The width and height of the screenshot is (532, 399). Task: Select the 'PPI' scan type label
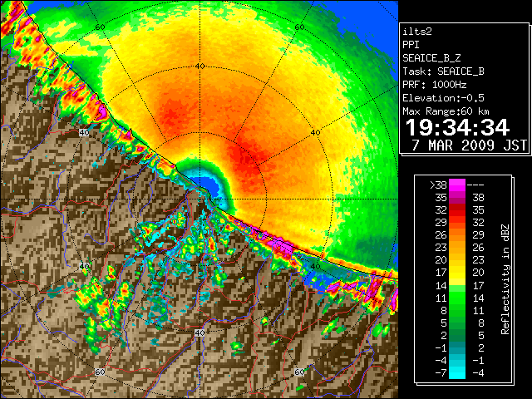tap(411, 45)
